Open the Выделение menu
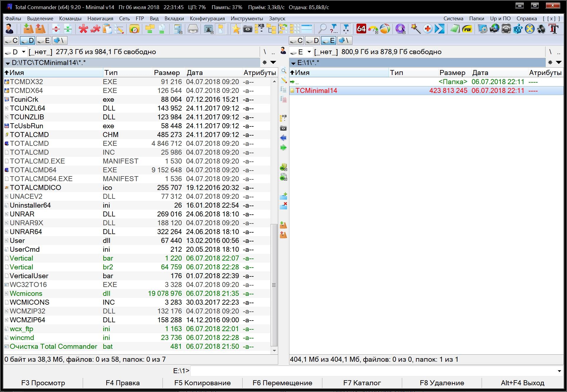567x392 pixels. [x=40, y=19]
